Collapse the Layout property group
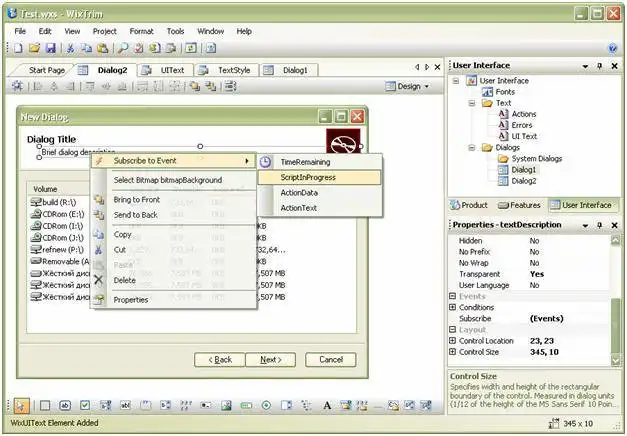The image size is (627, 436). [453, 330]
